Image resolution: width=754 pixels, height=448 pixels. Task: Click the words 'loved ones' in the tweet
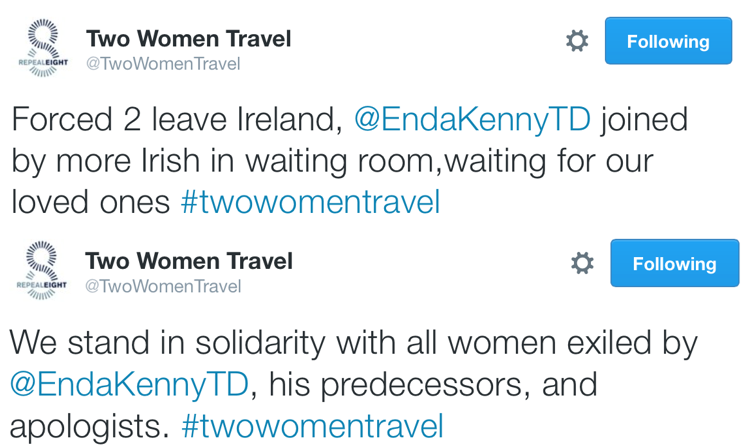click(x=91, y=202)
